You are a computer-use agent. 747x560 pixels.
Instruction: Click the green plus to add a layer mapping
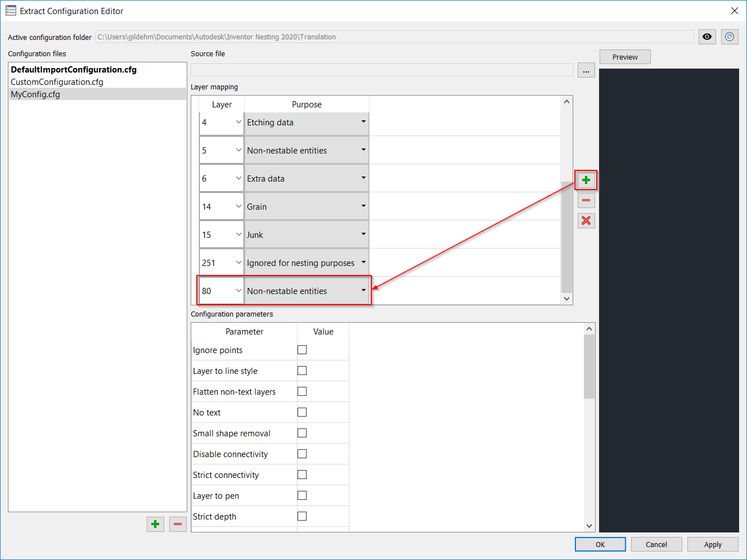point(586,180)
